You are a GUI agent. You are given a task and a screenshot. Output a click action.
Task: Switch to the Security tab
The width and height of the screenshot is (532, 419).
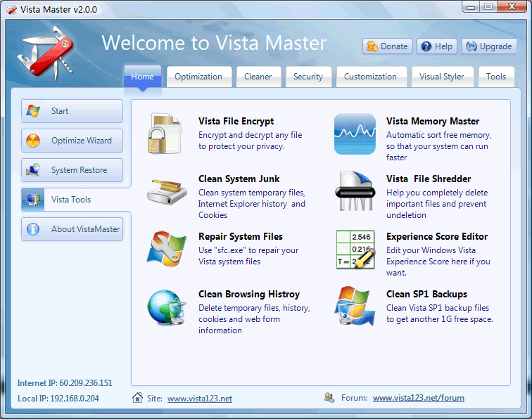tap(308, 77)
